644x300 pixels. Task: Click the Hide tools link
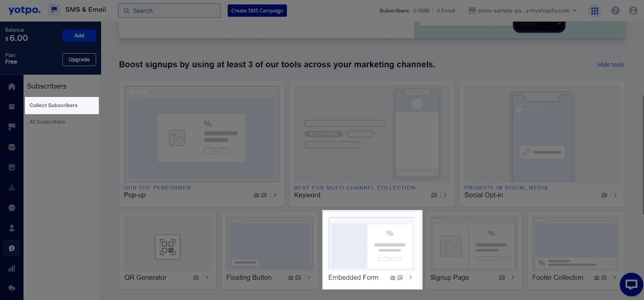click(611, 65)
